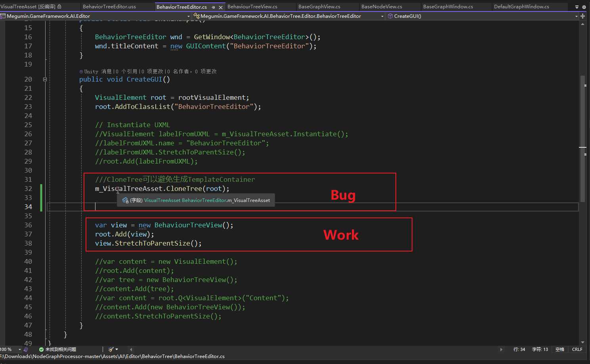Click the left navigation arrow in status bar
Image resolution: width=590 pixels, height=364 pixels.
pyautogui.click(x=131, y=349)
